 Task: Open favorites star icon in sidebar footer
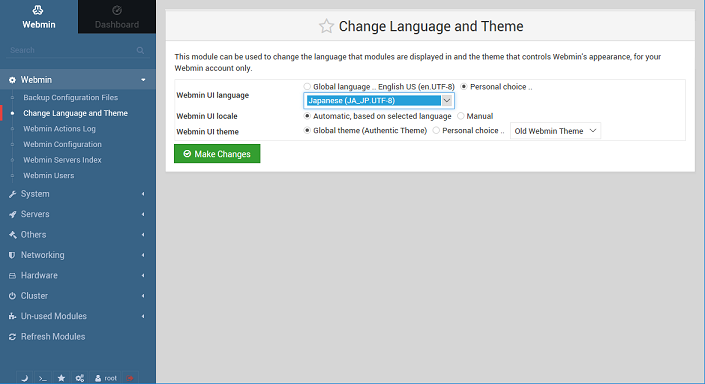click(61, 378)
